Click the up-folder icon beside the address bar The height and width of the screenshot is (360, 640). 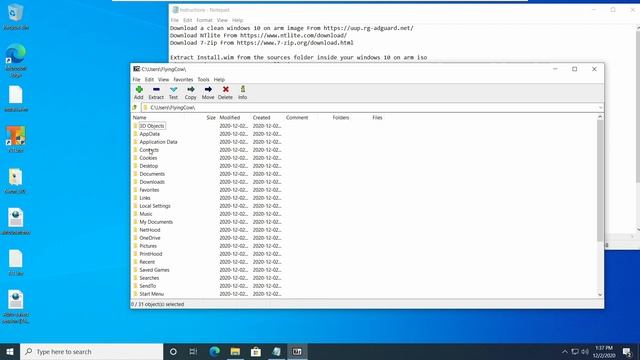coord(135,107)
